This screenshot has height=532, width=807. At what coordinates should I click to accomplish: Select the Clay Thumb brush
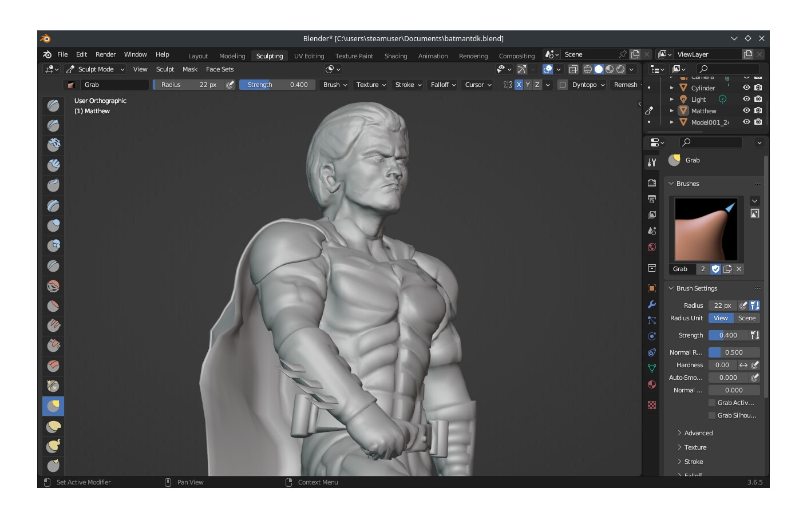pyautogui.click(x=53, y=185)
